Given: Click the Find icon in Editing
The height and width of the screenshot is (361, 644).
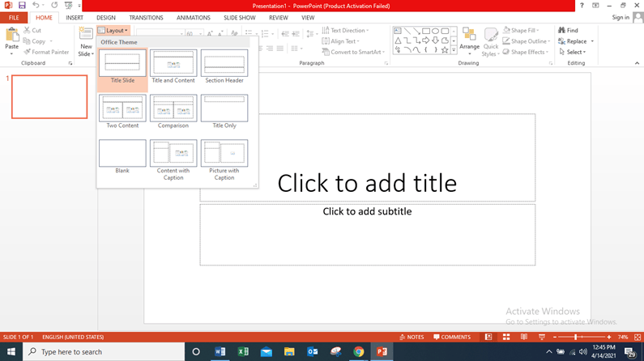Looking at the screenshot, I should (568, 30).
